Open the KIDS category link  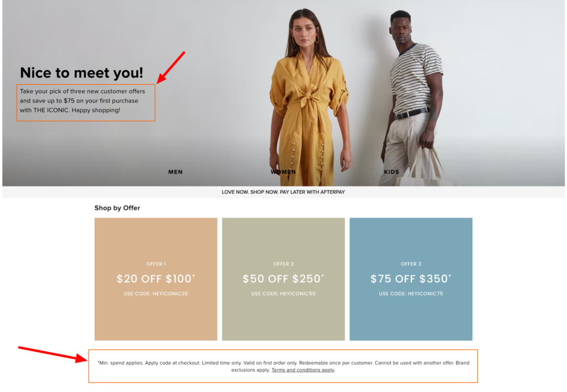(391, 172)
